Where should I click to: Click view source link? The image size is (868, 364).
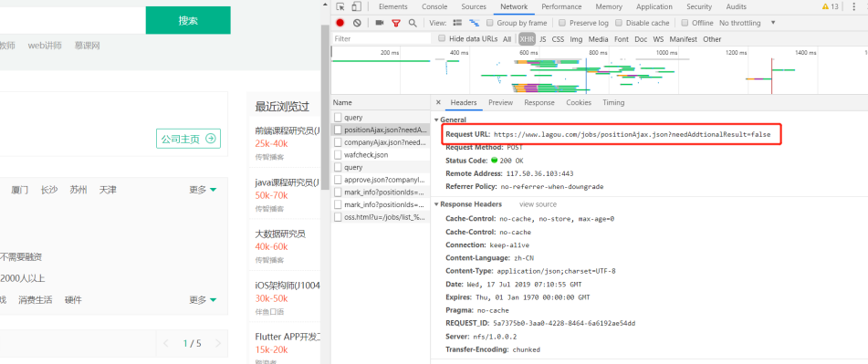[539, 204]
